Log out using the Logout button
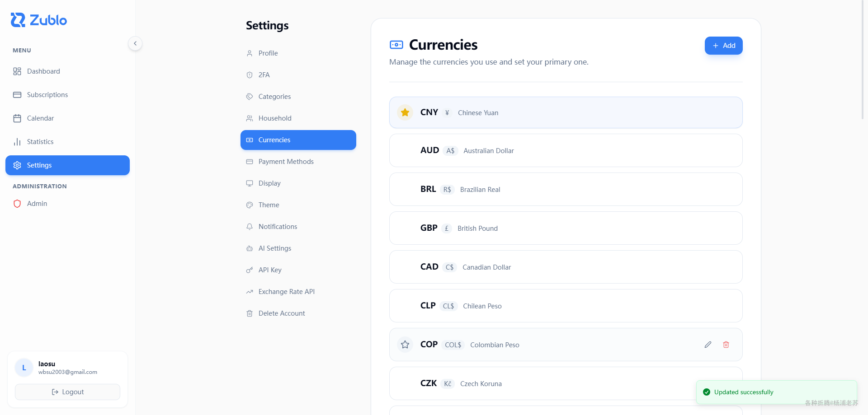Screen dimensions: 868x415 68,392
